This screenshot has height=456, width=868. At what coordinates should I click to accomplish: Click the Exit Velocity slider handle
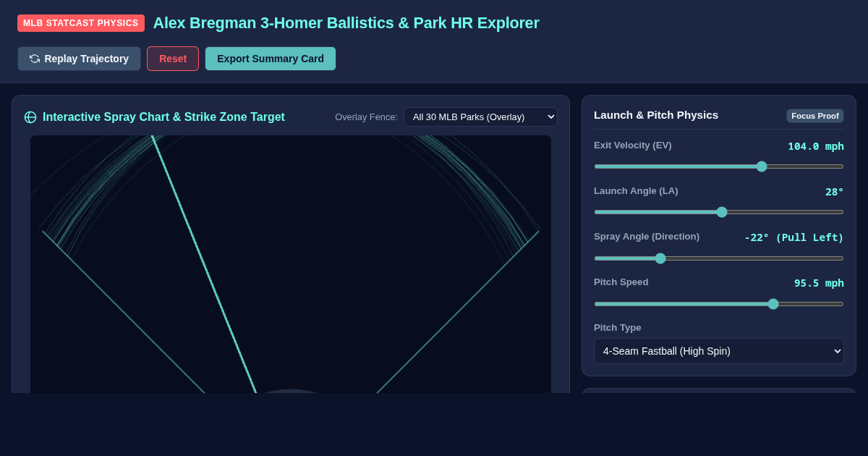tap(762, 166)
